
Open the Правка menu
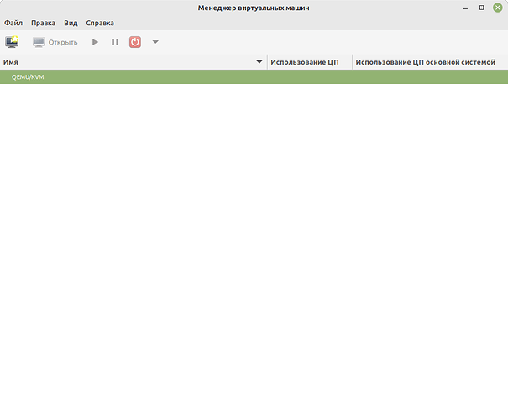(43, 23)
